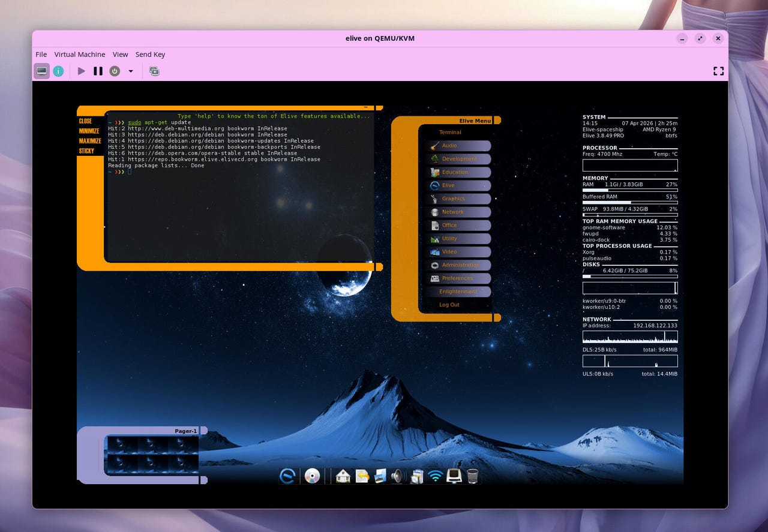This screenshot has height=532, width=768.
Task: Toggle fullscreen view of the VM
Action: pyautogui.click(x=718, y=71)
